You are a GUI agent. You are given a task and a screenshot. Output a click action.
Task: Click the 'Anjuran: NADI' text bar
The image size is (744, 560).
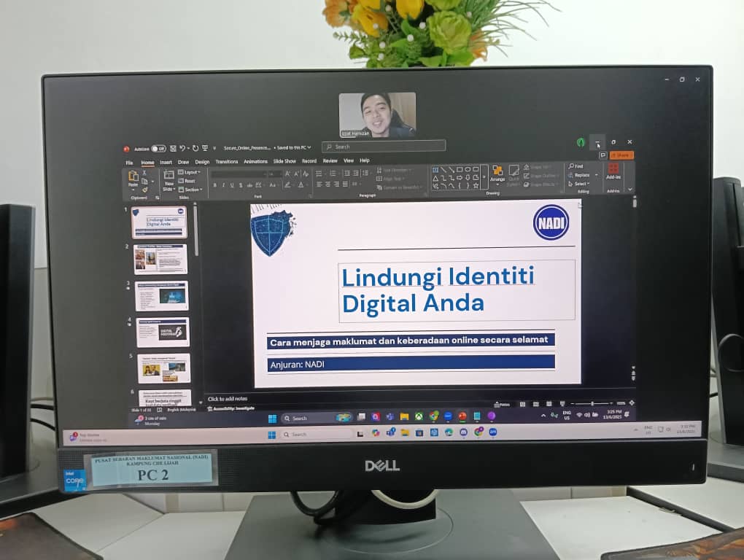point(411,364)
